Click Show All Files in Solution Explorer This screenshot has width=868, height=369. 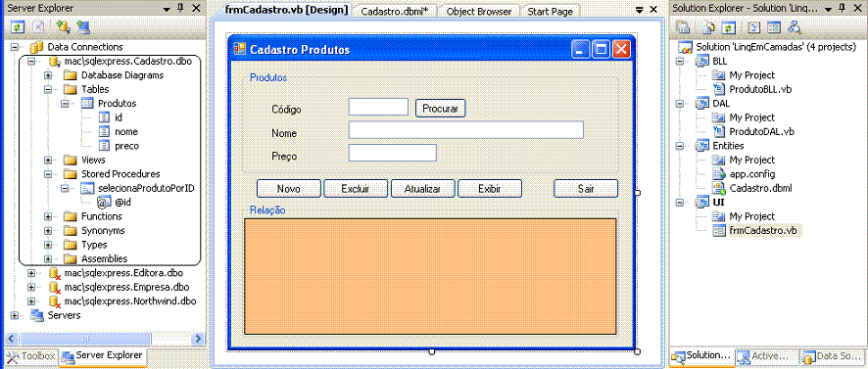[x=709, y=27]
